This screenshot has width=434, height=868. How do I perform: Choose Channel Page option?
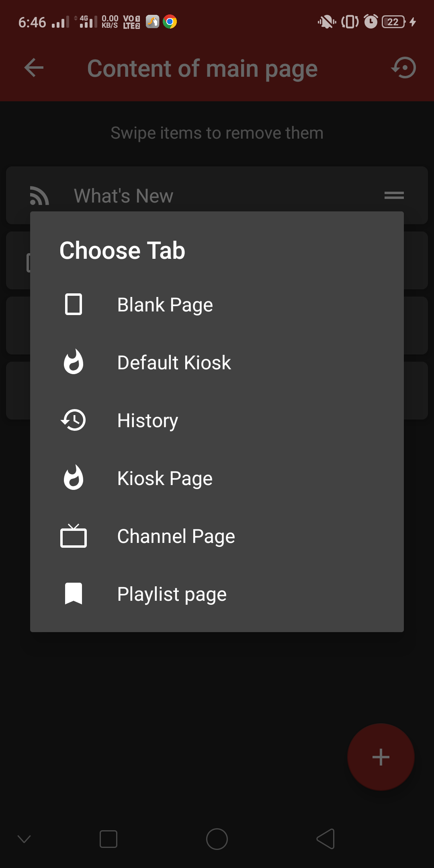point(176,536)
